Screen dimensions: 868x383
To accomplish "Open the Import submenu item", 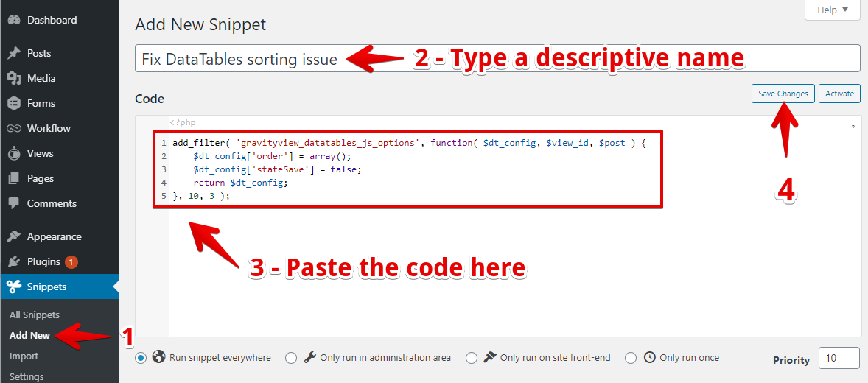I will 24,356.
